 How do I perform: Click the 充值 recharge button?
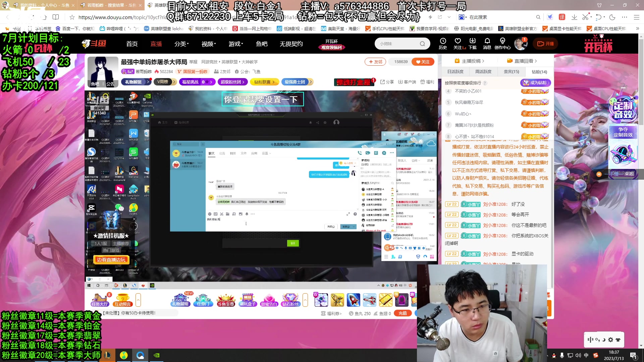pos(402,313)
